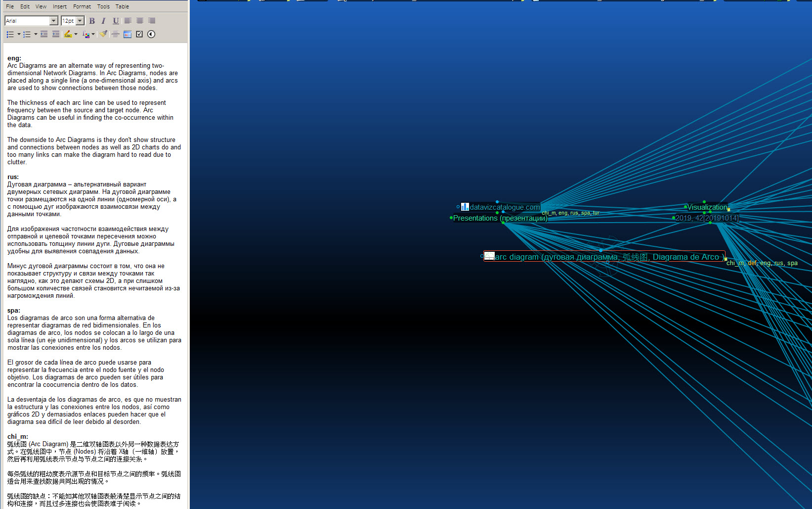Apply bold formatting to the text
This screenshot has width=812, height=509.
coord(92,21)
